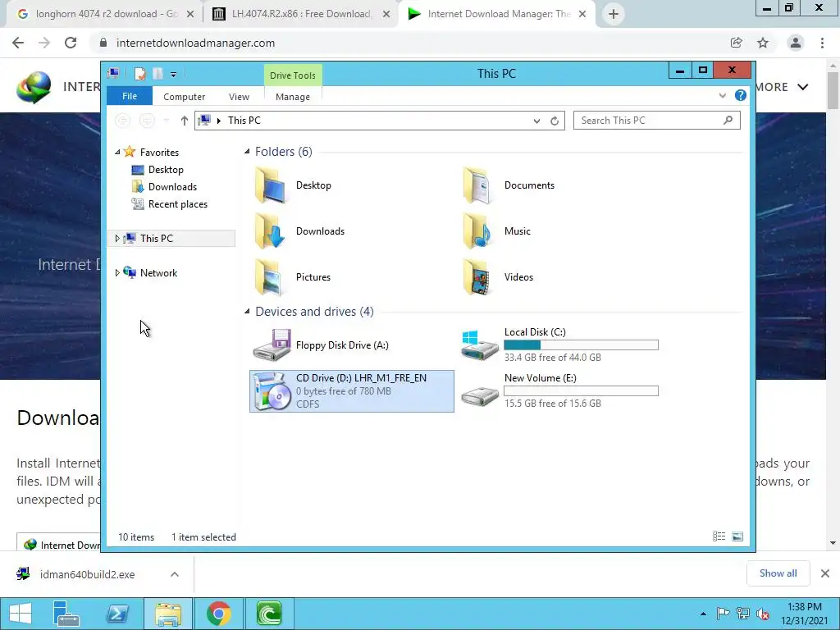Click the Search This PC field
The width and height of the screenshot is (840, 630).
tap(657, 121)
